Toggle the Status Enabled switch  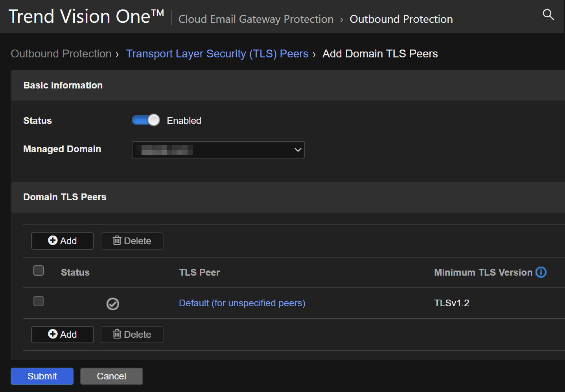[146, 120]
